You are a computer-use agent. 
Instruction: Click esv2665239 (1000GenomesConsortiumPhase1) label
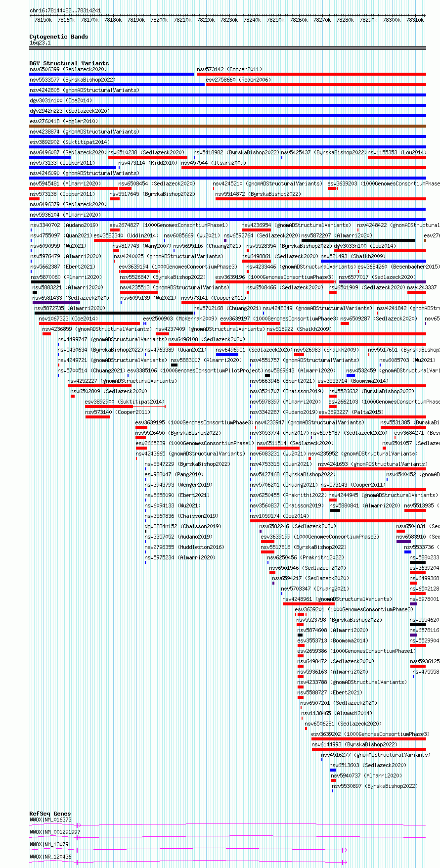[x=195, y=443]
